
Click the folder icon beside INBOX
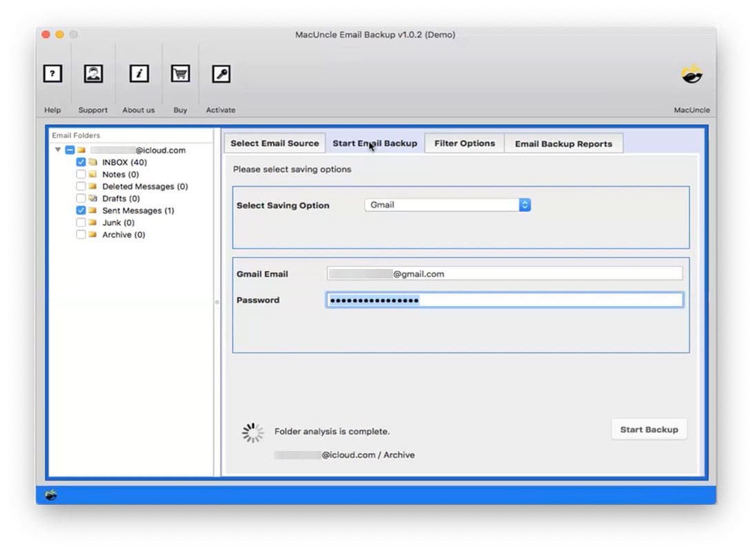[x=93, y=162]
